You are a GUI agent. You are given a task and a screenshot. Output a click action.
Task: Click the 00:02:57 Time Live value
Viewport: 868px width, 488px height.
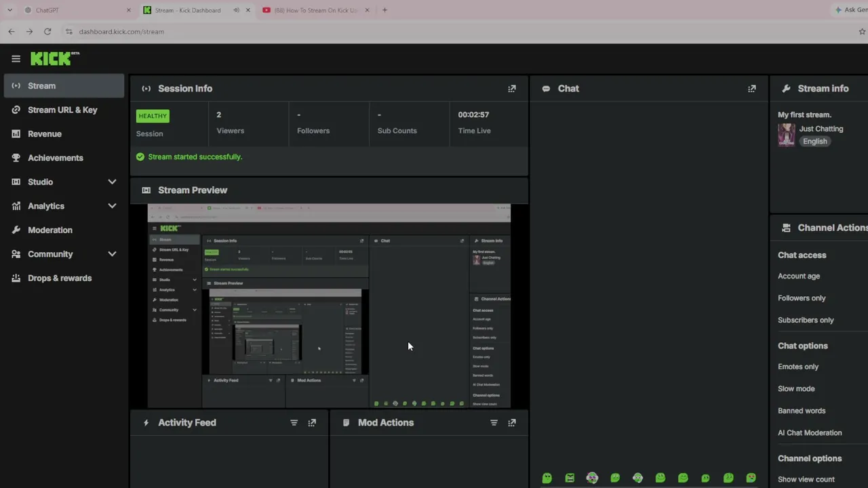(473, 115)
